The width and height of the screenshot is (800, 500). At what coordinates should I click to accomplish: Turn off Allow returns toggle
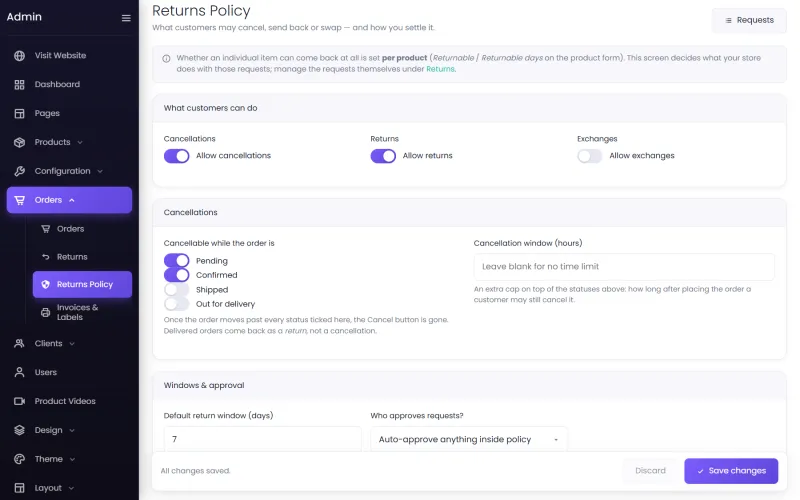(383, 156)
